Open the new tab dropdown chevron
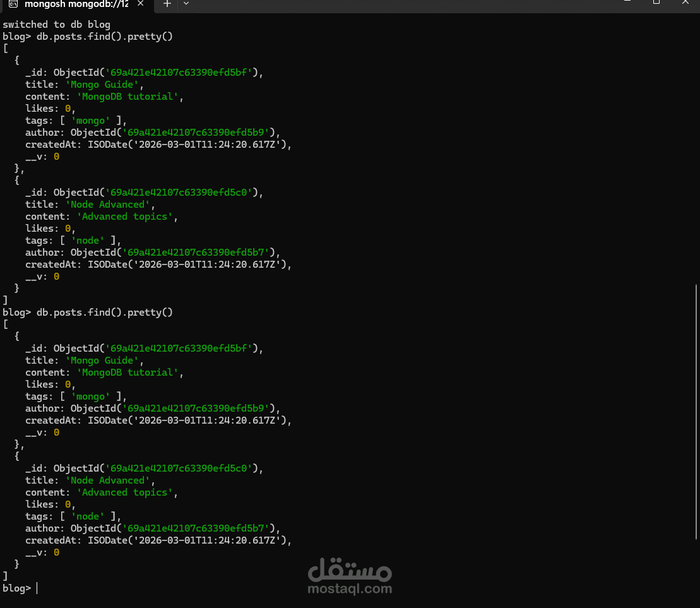 186,5
